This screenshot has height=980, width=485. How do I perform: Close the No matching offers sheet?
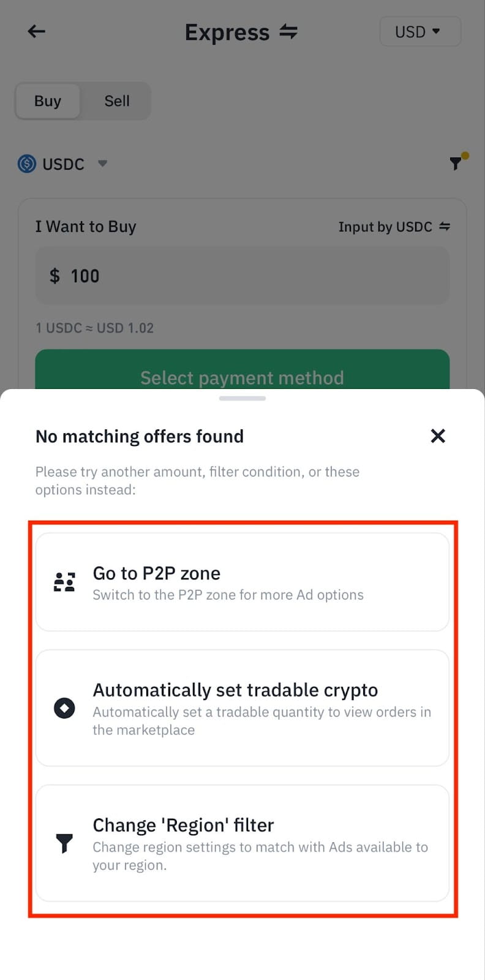[x=438, y=435]
